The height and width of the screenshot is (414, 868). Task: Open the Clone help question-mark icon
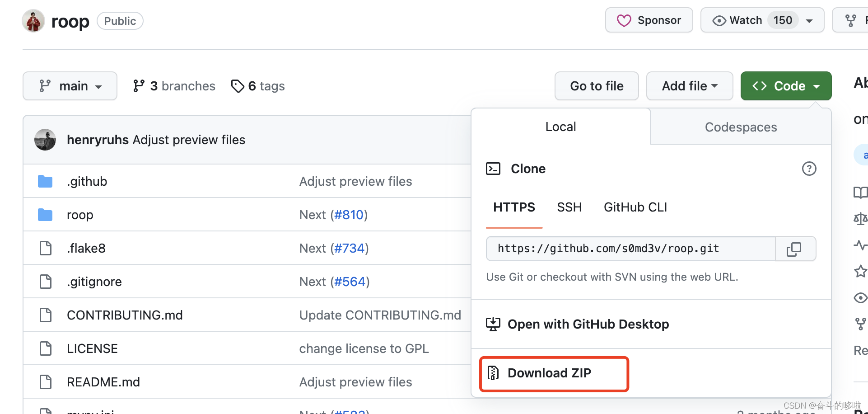click(809, 169)
